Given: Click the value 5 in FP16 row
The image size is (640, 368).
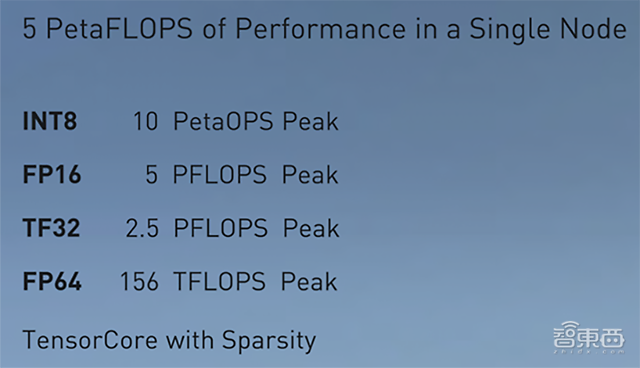Looking at the screenshot, I should click(x=151, y=175).
